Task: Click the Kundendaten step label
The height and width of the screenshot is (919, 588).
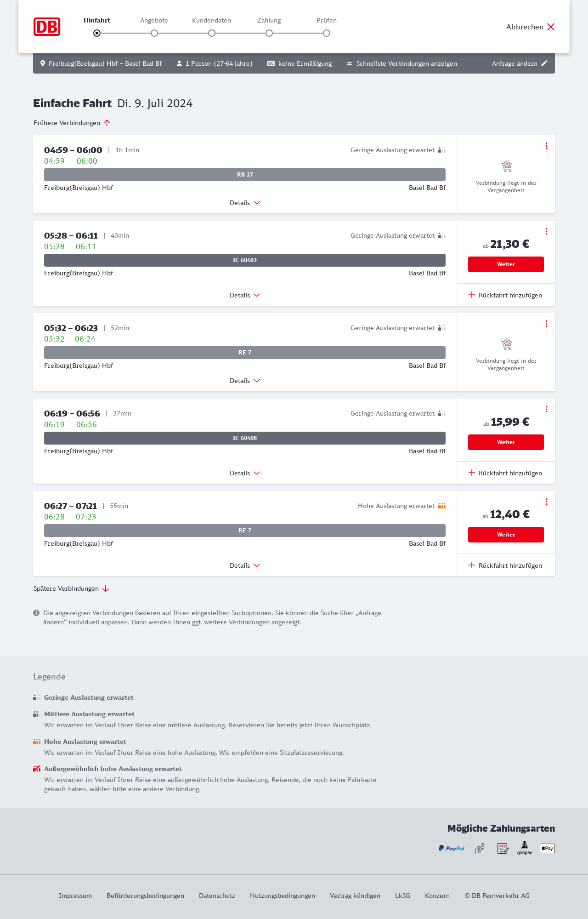Action: click(211, 20)
